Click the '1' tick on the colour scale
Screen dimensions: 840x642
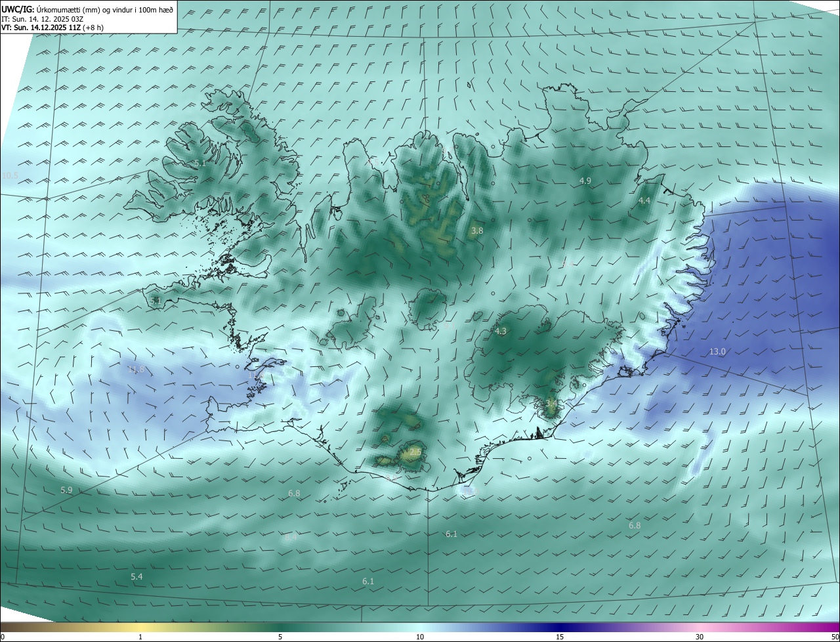coord(140,637)
